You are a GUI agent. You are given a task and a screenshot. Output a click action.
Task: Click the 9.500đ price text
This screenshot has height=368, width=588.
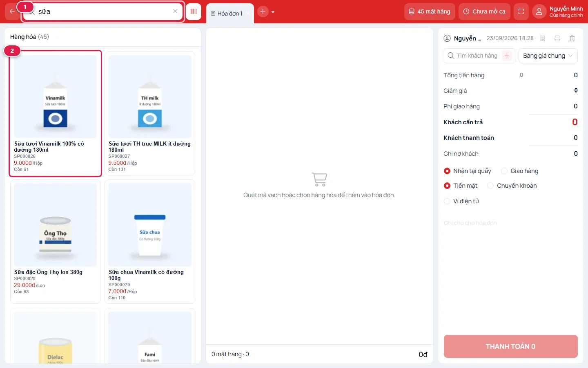tap(118, 163)
